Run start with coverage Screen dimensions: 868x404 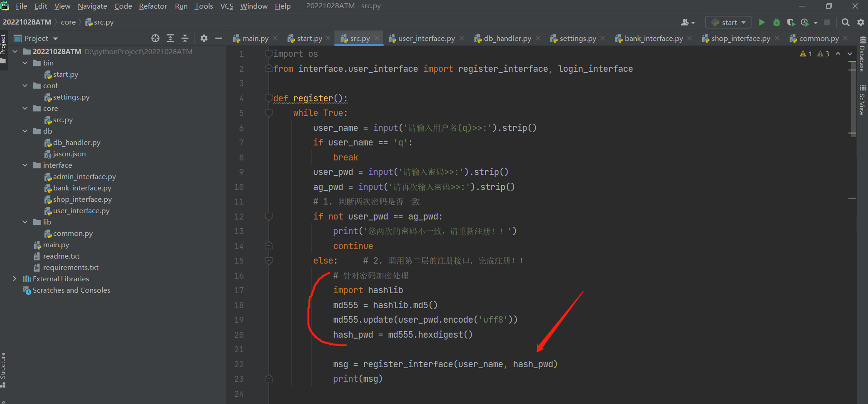click(791, 22)
